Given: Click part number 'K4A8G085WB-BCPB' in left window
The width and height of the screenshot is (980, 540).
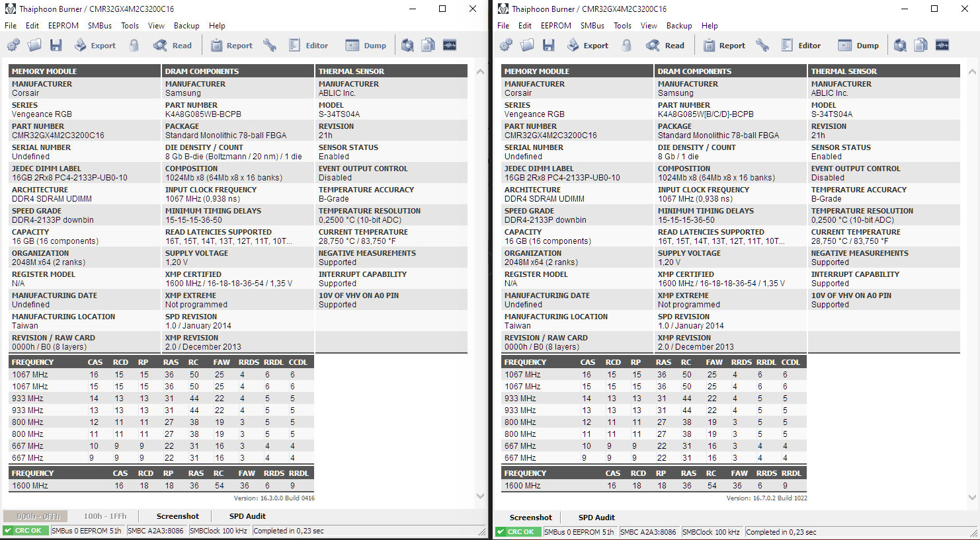Looking at the screenshot, I should pos(203,114).
